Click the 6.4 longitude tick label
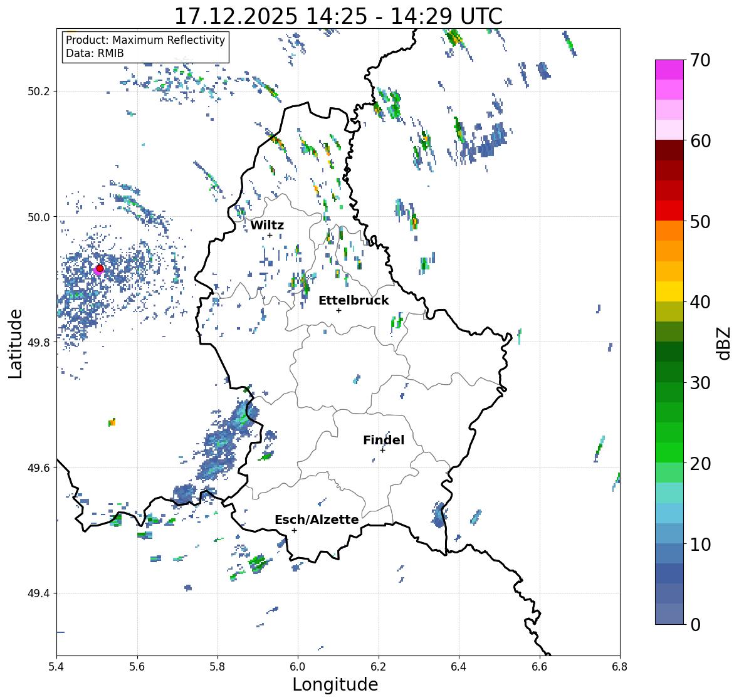 coord(459,666)
